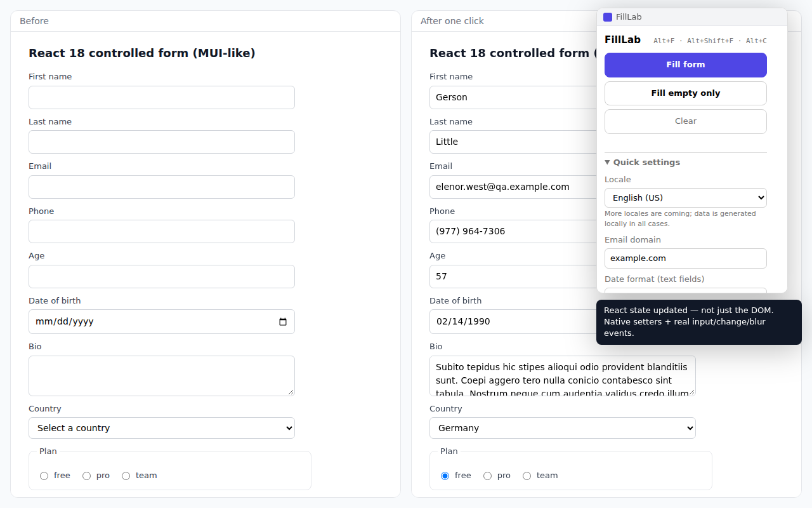Click the 'Before' panel header text
Screen dimensions: 812x508
click(34, 21)
